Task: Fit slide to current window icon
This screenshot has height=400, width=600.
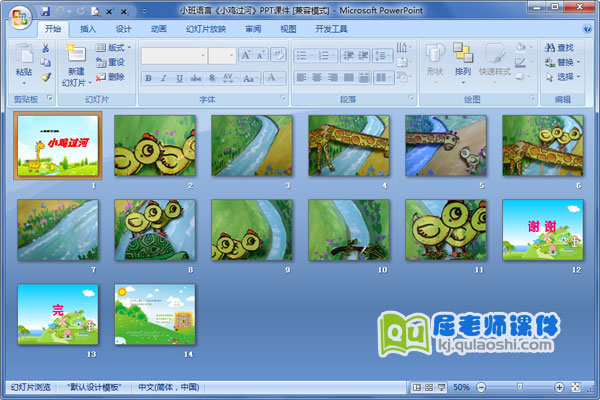Action: pos(576,387)
